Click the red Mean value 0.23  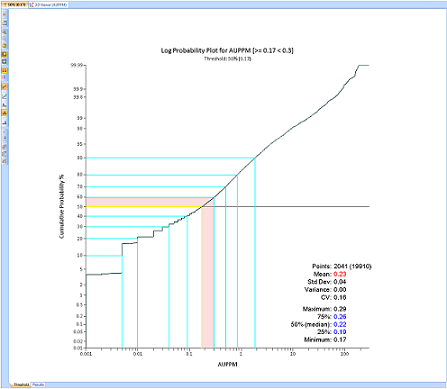tap(340, 274)
